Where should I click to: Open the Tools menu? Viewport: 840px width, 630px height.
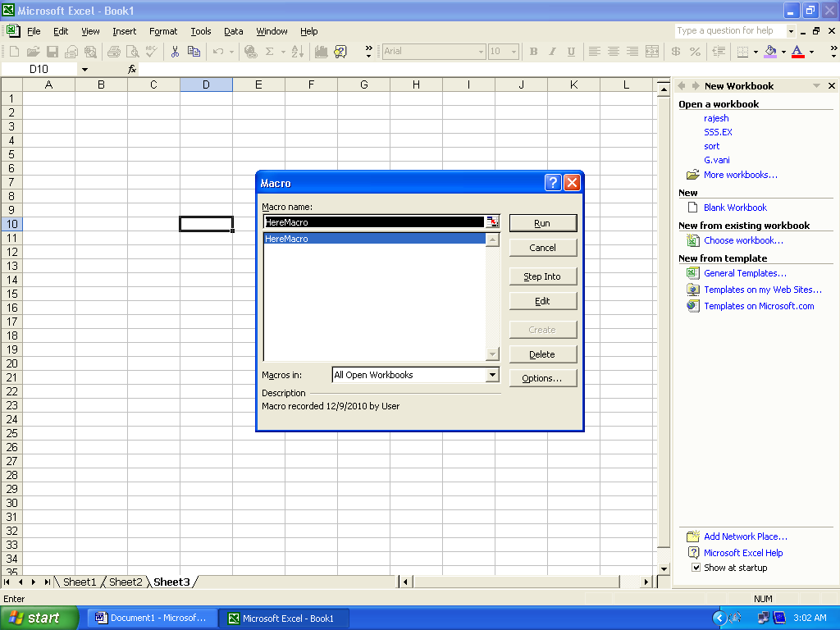click(201, 31)
